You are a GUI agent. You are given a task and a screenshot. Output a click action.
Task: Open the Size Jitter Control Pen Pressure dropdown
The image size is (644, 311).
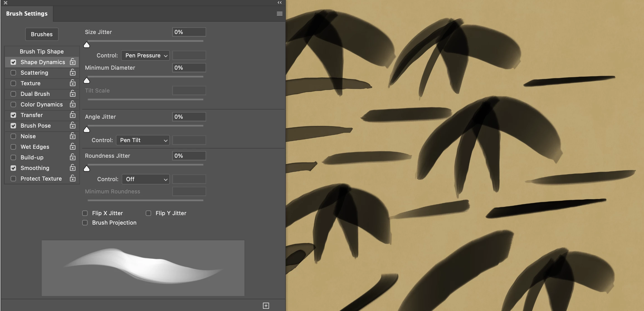[x=145, y=55]
